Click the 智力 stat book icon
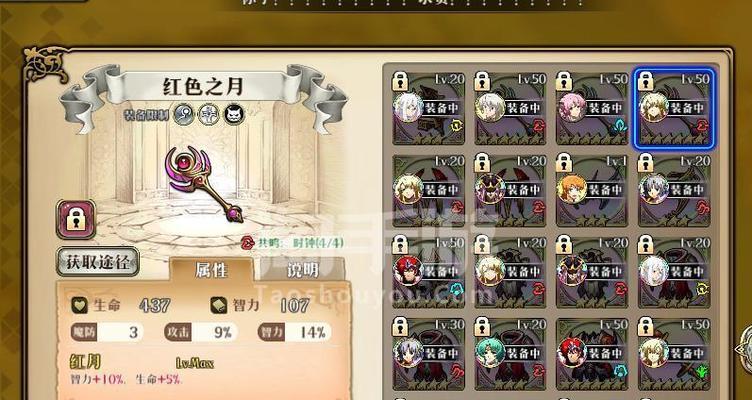752x400 pixels. pyautogui.click(x=218, y=305)
